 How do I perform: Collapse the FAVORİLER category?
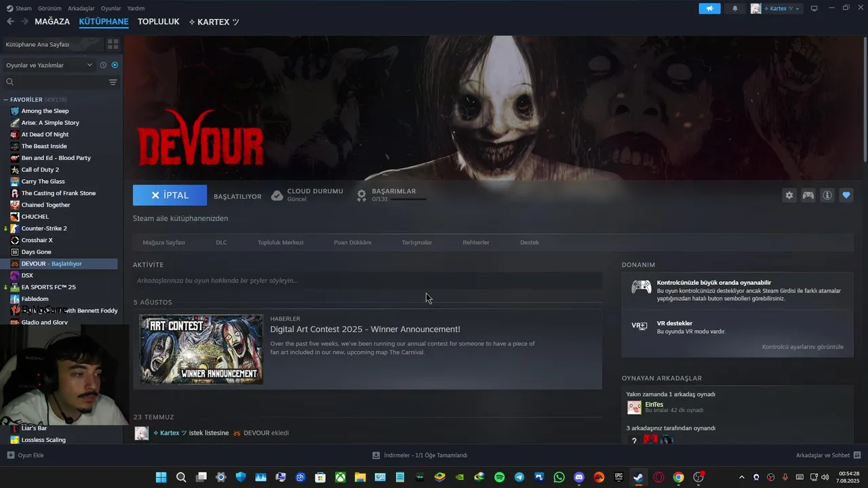click(x=6, y=100)
